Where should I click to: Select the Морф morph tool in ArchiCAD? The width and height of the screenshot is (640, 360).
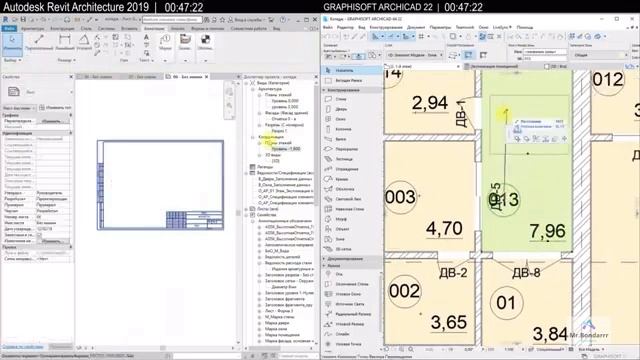[352, 219]
